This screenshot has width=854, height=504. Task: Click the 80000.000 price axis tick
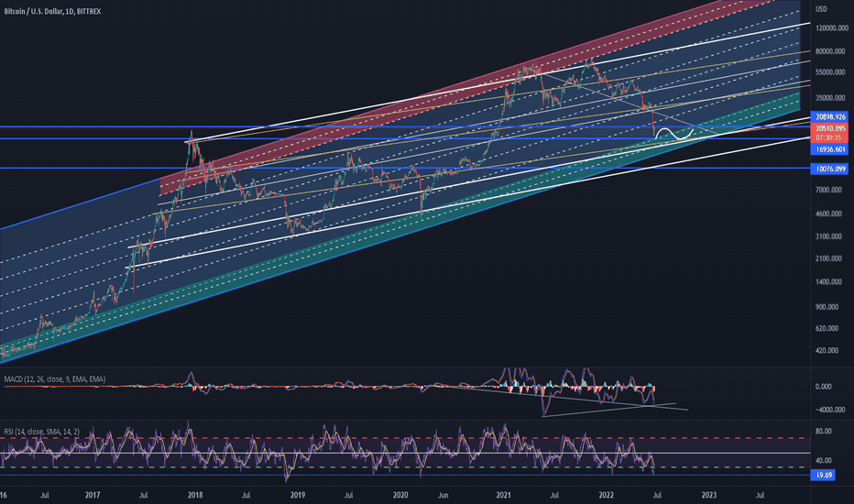pyautogui.click(x=832, y=51)
